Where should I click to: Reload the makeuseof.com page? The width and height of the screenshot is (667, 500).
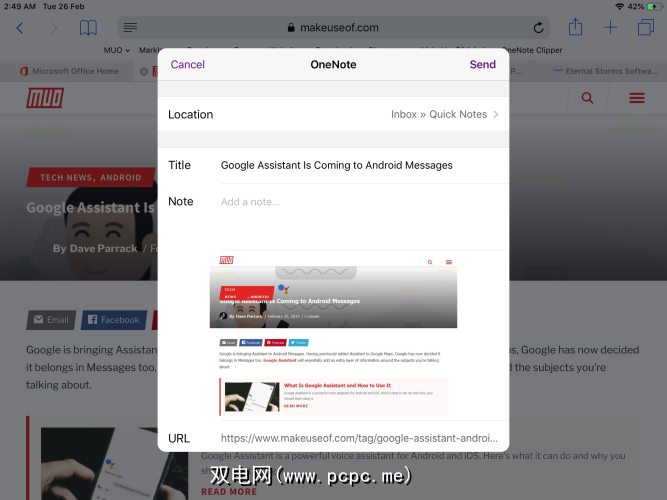[538, 28]
